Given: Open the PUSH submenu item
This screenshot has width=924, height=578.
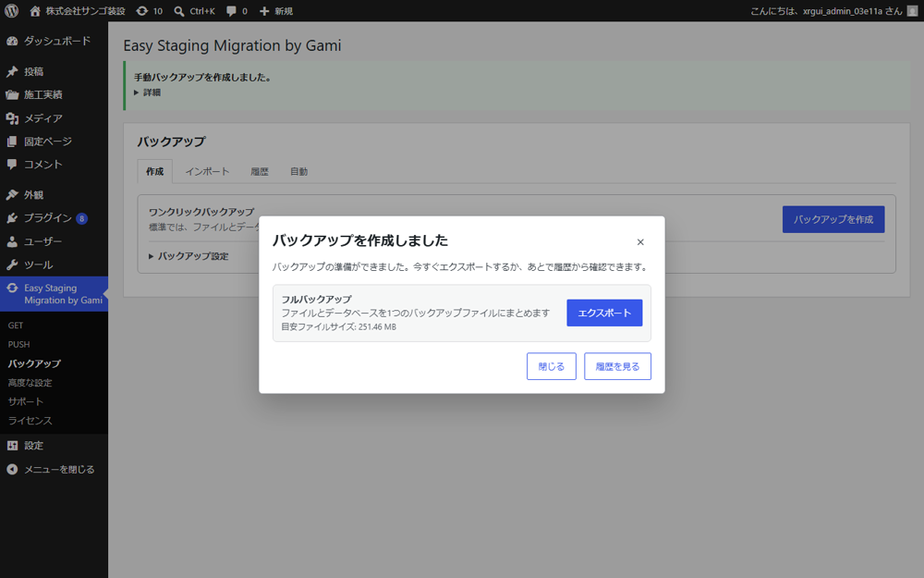Looking at the screenshot, I should tap(18, 344).
